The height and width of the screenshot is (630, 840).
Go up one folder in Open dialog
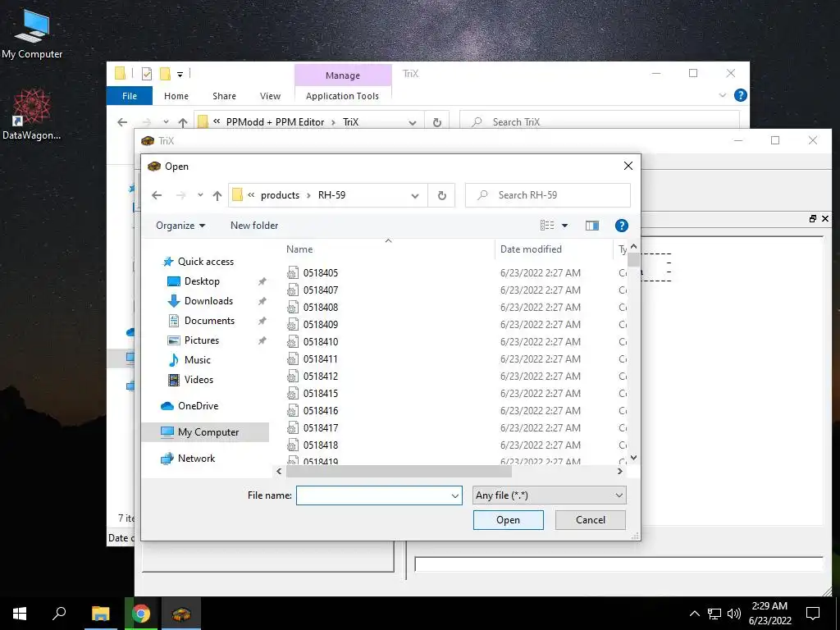[x=217, y=195]
